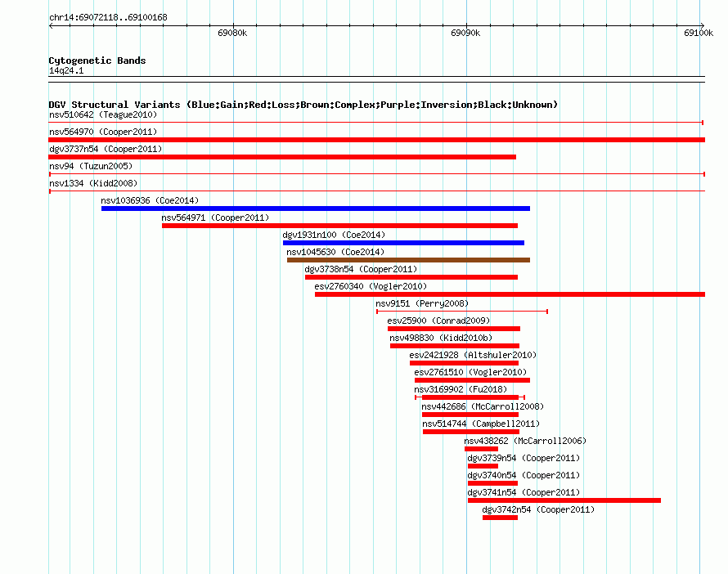The width and height of the screenshot is (728, 574).
Task: Open nsv1045630 (Coe2014) label
Action: (x=335, y=252)
